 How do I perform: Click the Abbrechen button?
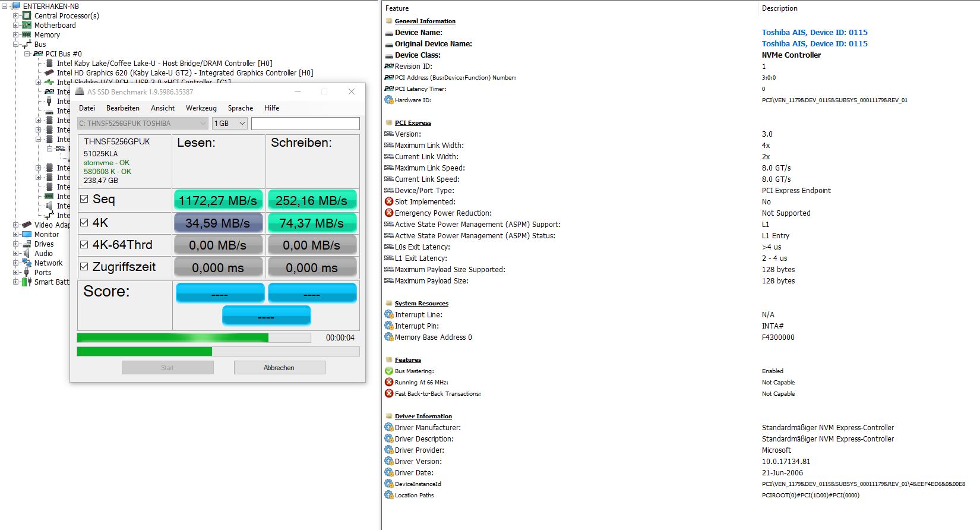pos(279,368)
